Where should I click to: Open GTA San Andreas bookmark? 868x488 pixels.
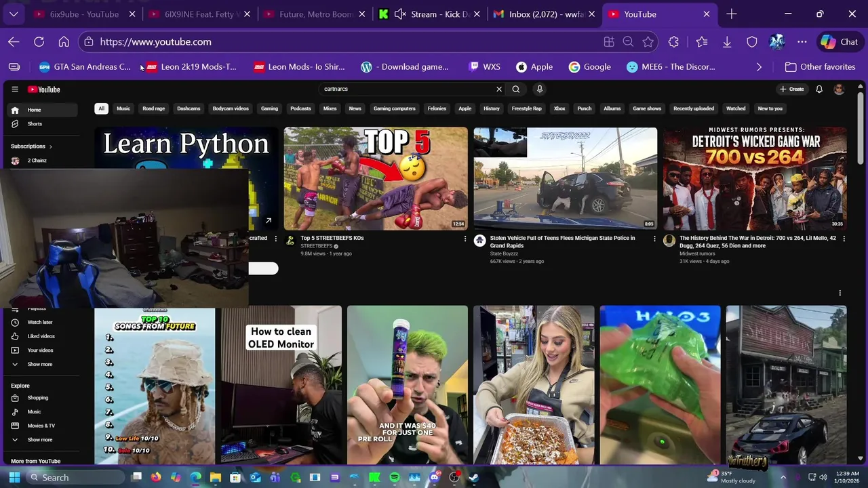(85, 67)
